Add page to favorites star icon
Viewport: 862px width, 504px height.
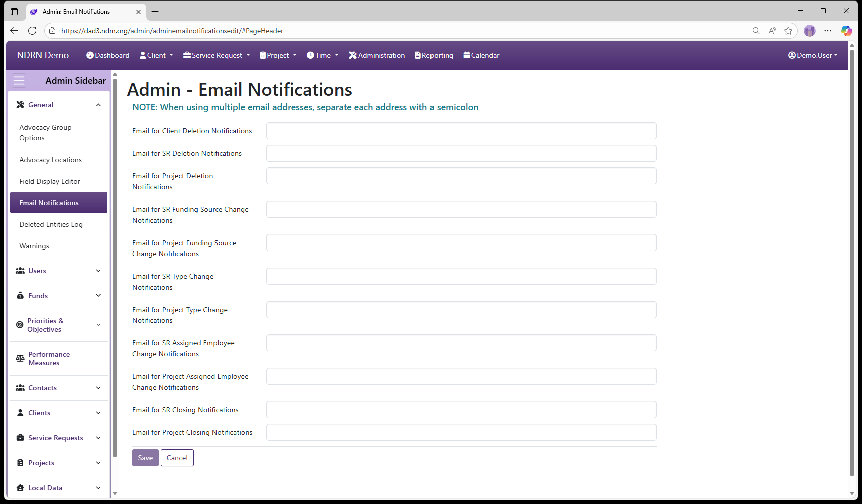coord(788,31)
